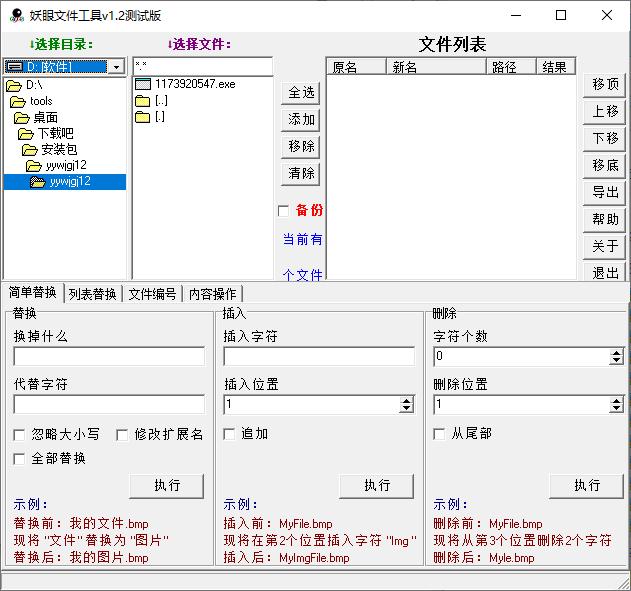Open the 内容操作 tab
The height and width of the screenshot is (591, 631).
point(212,294)
